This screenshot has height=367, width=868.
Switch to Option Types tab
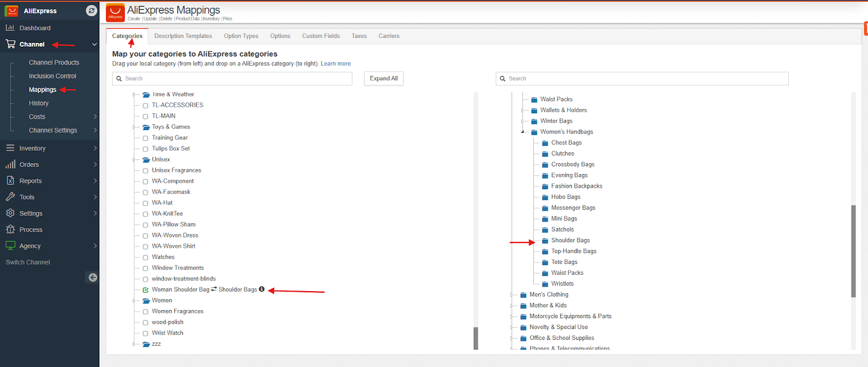241,36
